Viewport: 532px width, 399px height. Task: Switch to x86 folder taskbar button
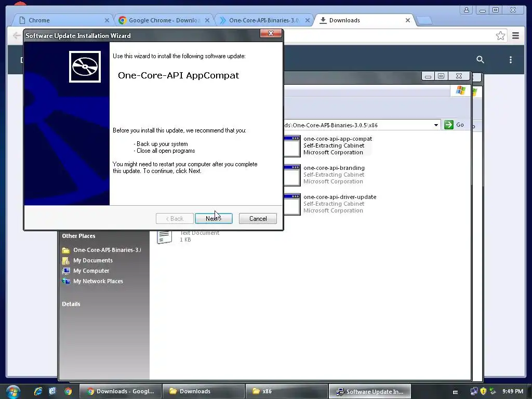[x=287, y=391]
